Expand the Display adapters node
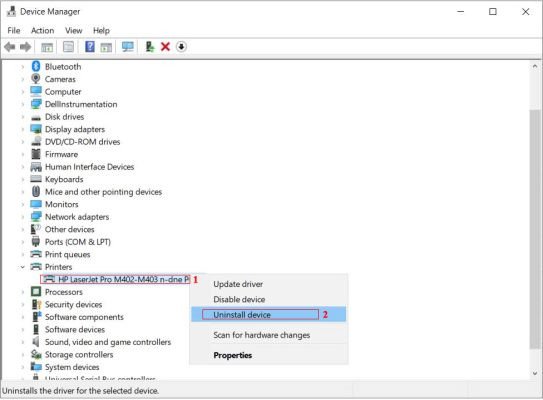Viewport: 543px width, 400px height. 23,129
